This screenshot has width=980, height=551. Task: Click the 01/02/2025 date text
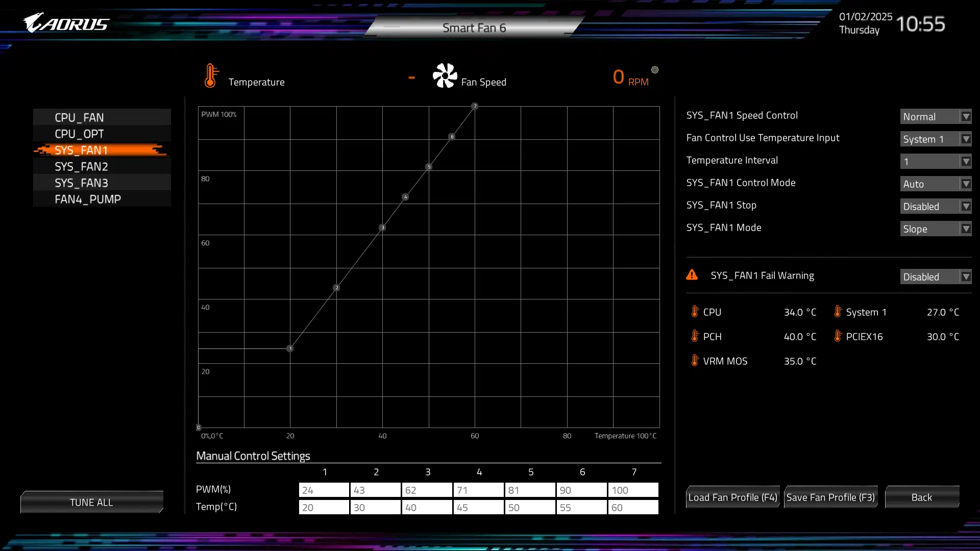tap(866, 16)
